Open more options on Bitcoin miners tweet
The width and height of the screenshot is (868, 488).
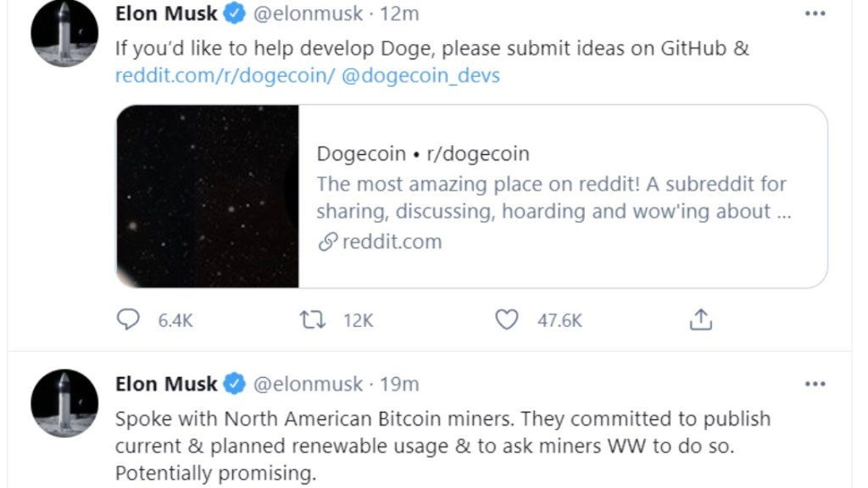[x=815, y=384]
